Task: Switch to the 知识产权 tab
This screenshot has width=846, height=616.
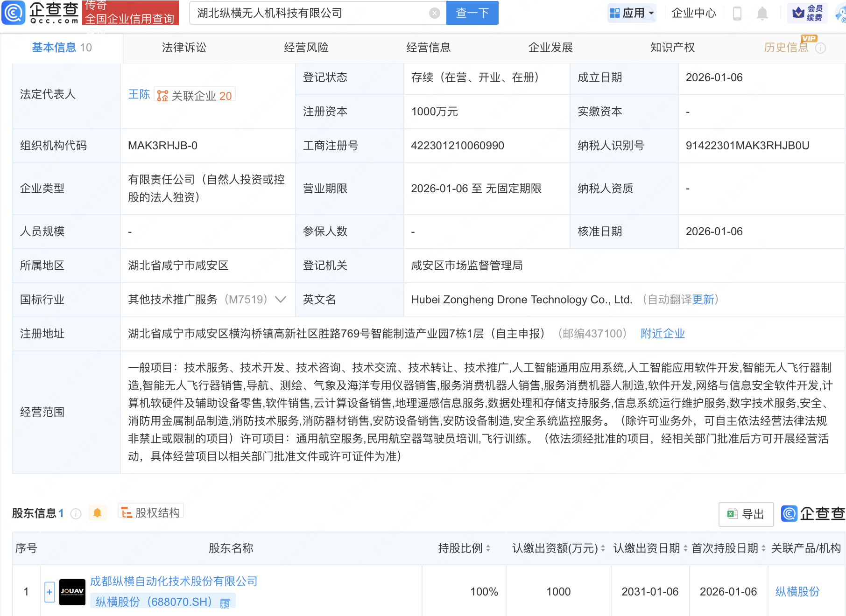Action: point(672,48)
